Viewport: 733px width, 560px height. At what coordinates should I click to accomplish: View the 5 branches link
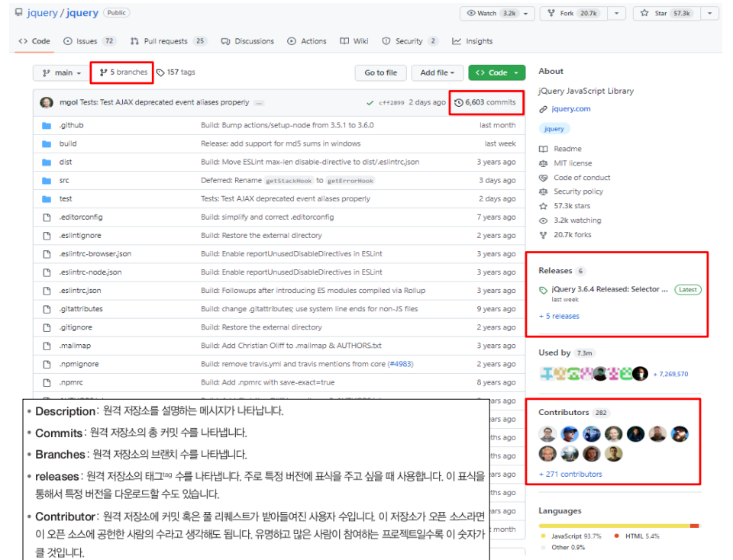tap(124, 72)
